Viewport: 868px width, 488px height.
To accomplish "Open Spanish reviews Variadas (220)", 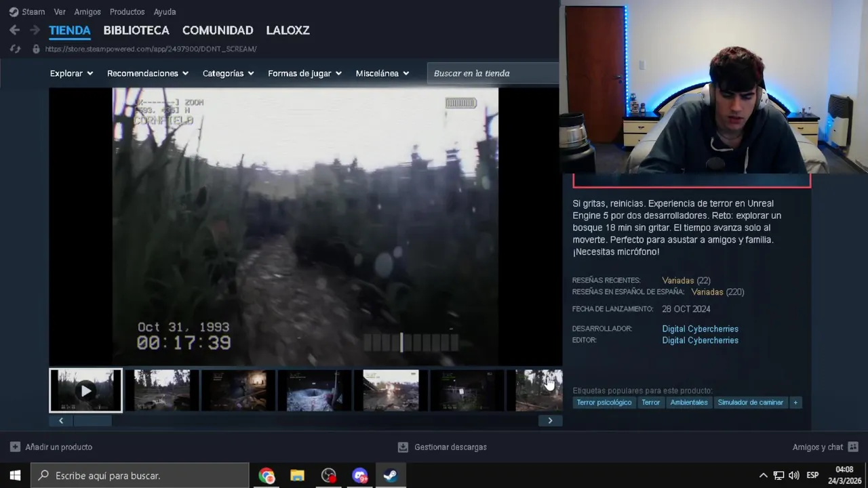I will pos(717,292).
